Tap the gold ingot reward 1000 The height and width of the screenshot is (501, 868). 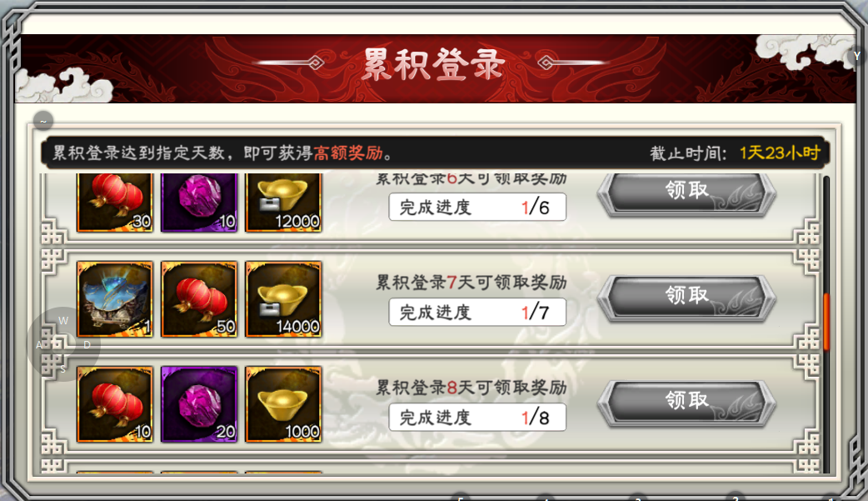tap(283, 404)
